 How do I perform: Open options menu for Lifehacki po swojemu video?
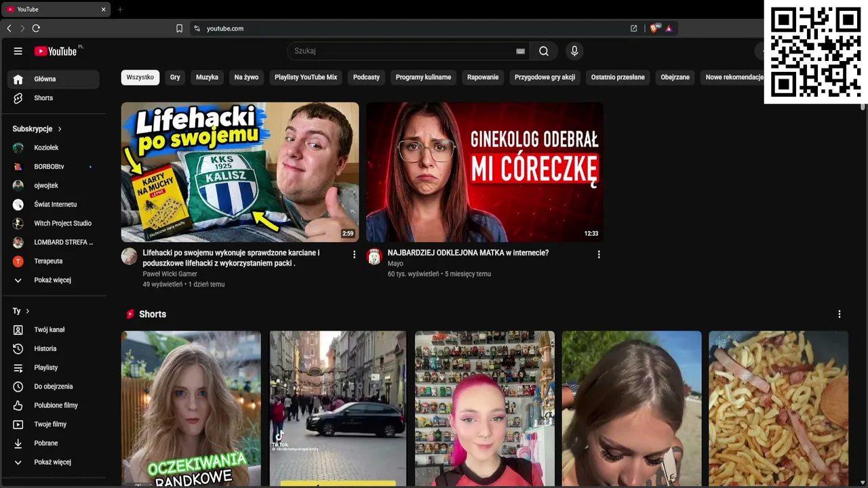click(x=354, y=255)
